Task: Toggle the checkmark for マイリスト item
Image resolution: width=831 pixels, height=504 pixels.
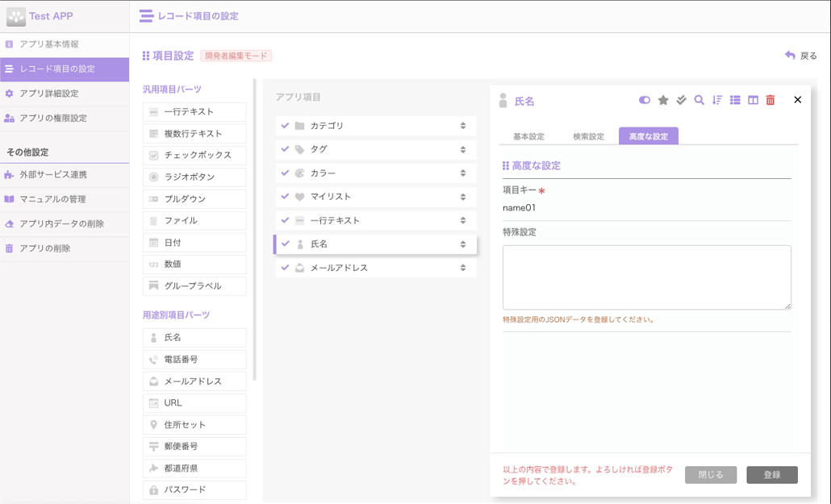Action: coord(285,196)
